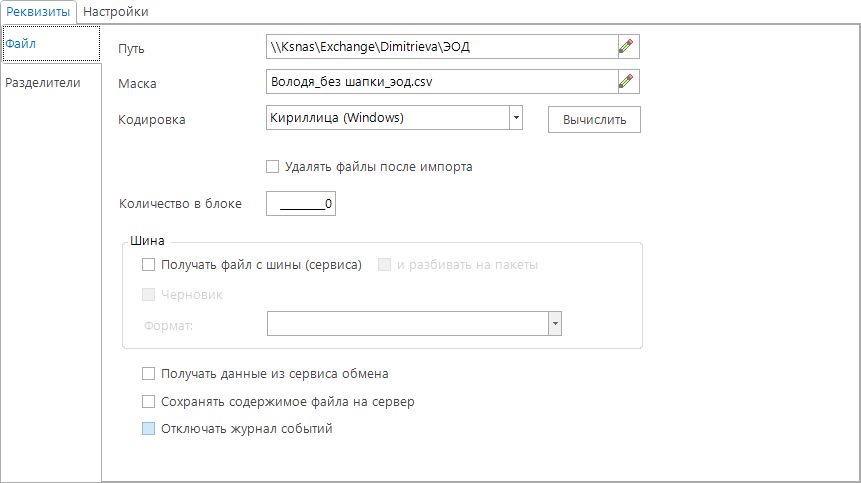Expand the Кодировка dropdown arrow
Viewport: 861px width, 483px height.
click(x=516, y=118)
